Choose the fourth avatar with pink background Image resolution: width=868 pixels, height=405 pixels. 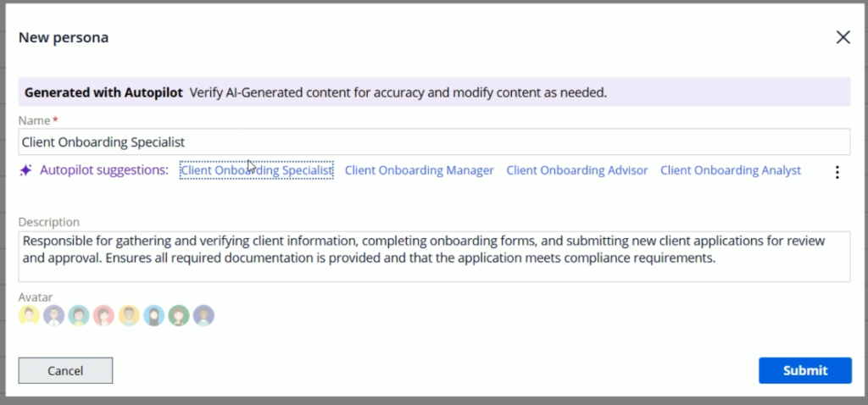coord(103,316)
